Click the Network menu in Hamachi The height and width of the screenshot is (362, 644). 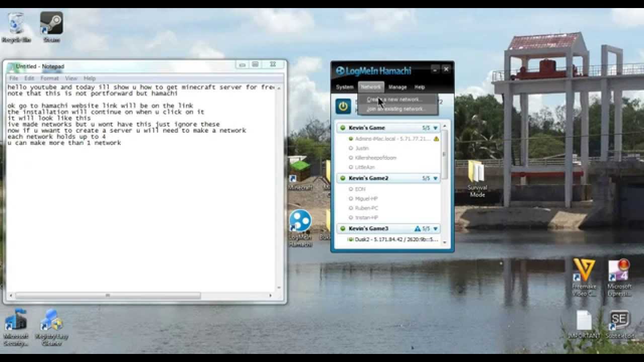tap(371, 87)
